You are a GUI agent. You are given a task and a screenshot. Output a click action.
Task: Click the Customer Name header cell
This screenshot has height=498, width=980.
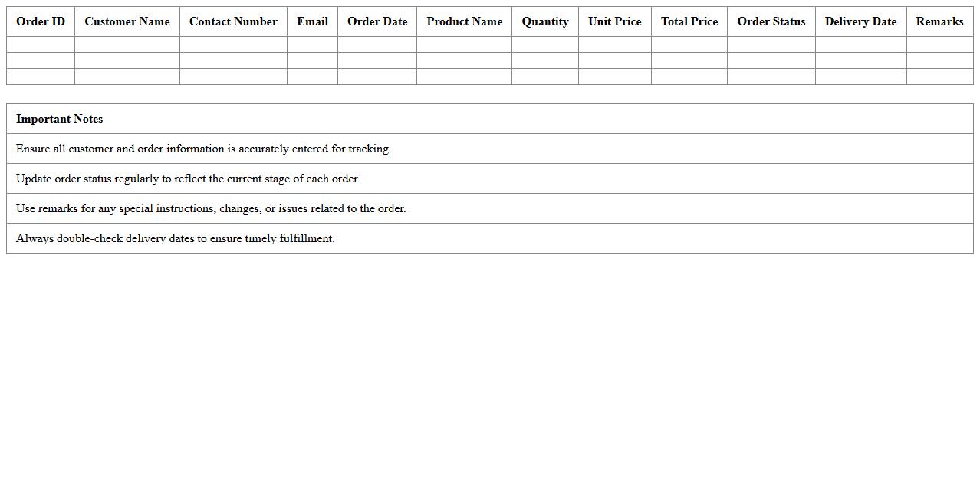click(127, 21)
